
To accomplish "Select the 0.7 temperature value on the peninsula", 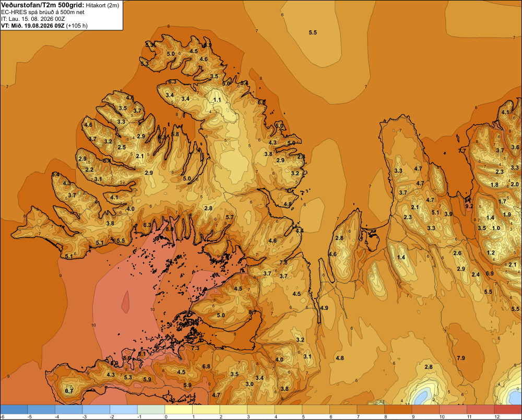I will (x=69, y=391).
